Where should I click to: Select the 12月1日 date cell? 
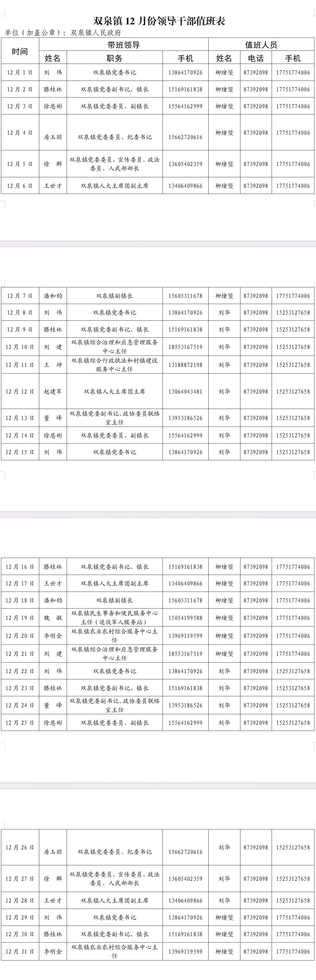(20, 72)
